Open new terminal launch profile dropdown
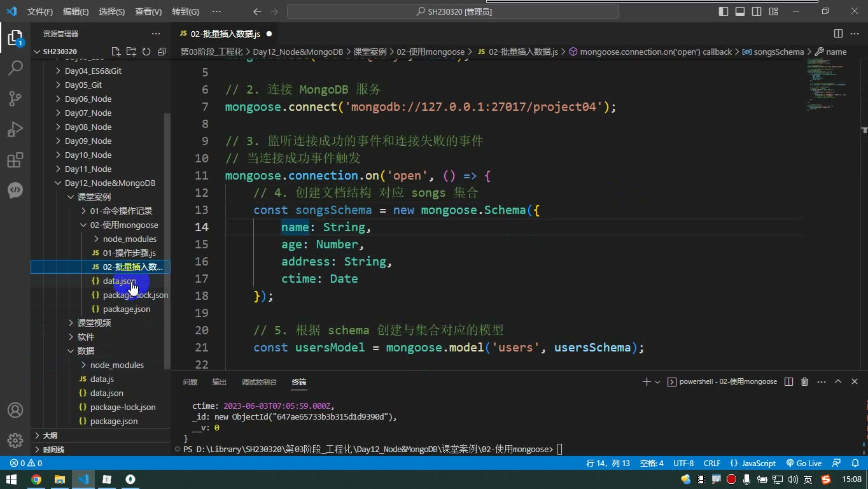This screenshot has width=868, height=489. click(x=657, y=382)
